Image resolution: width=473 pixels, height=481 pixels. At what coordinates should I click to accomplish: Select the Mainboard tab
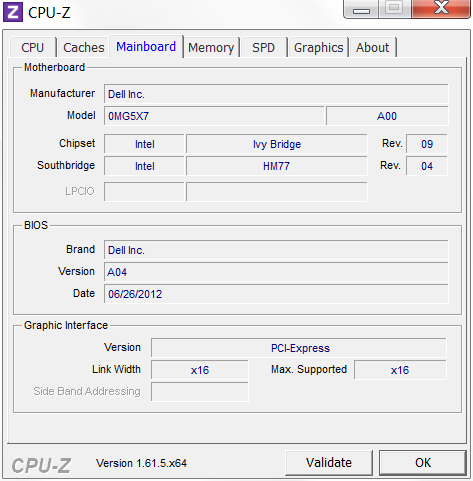(146, 47)
